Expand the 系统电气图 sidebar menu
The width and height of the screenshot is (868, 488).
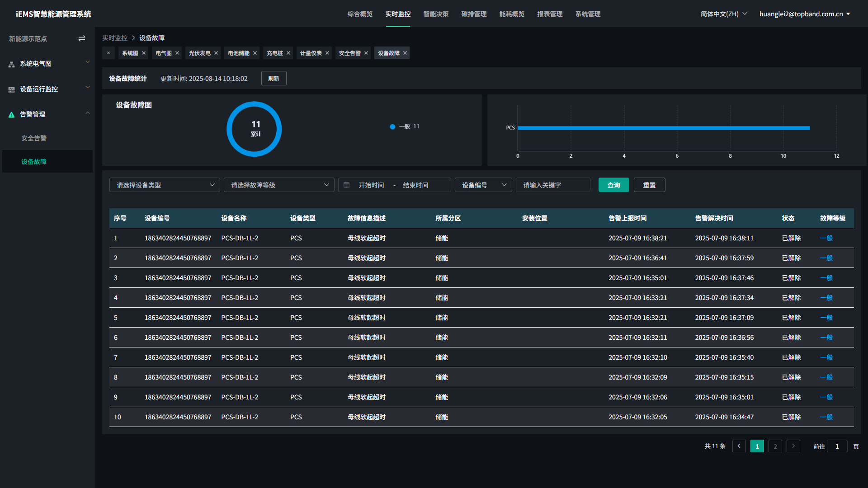pyautogui.click(x=88, y=62)
